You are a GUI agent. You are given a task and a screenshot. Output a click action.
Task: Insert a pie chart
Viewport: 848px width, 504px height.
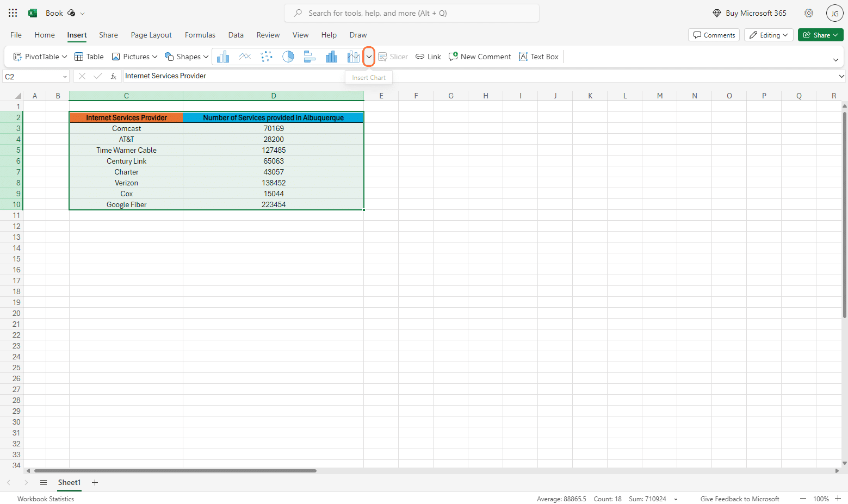pos(288,57)
